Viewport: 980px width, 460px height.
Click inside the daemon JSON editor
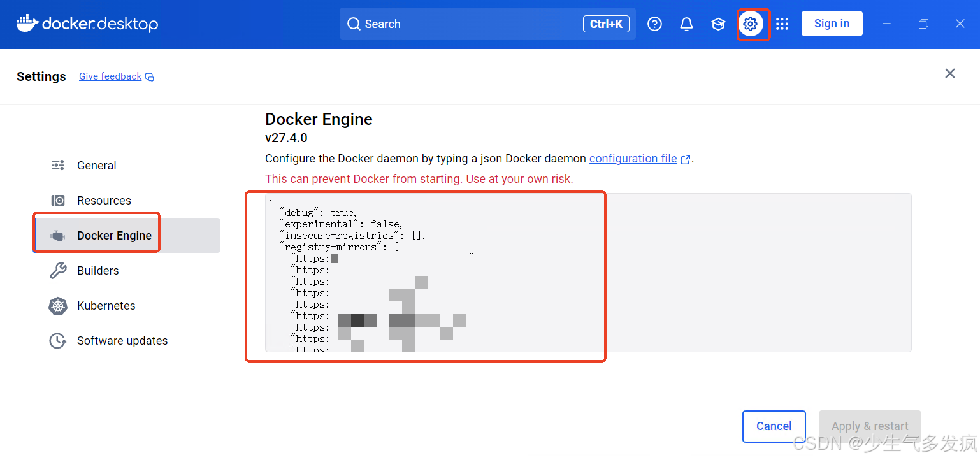point(588,273)
